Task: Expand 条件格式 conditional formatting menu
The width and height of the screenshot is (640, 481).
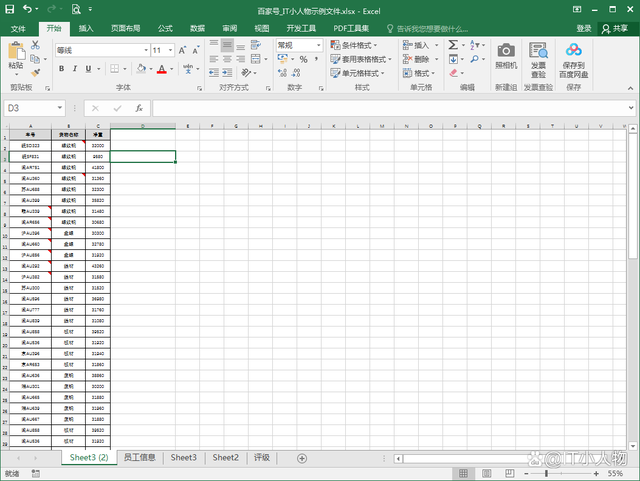Action: pyautogui.click(x=354, y=45)
